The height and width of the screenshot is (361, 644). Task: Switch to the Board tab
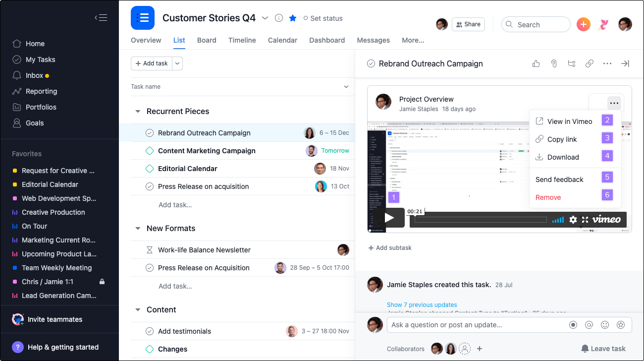(207, 40)
